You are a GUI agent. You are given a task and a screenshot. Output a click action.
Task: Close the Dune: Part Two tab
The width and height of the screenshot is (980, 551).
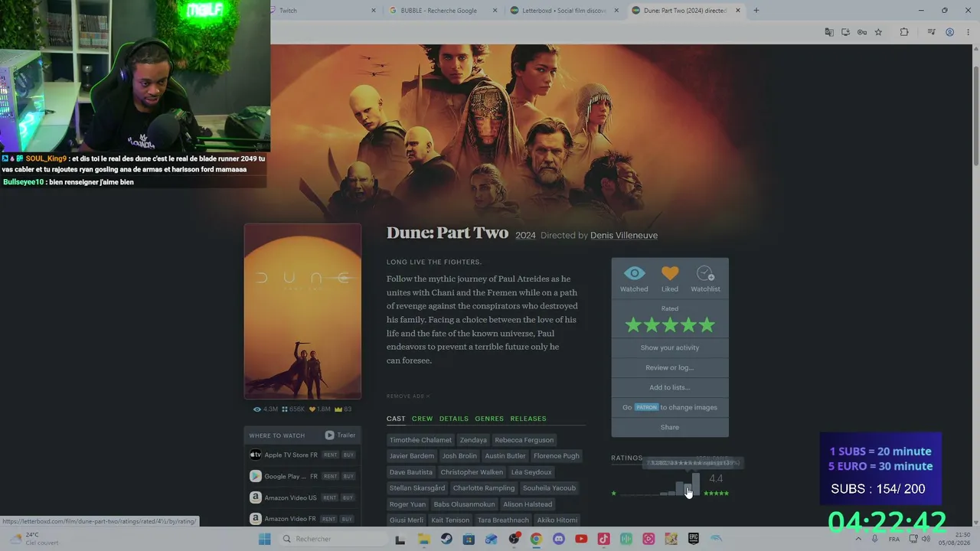(738, 11)
